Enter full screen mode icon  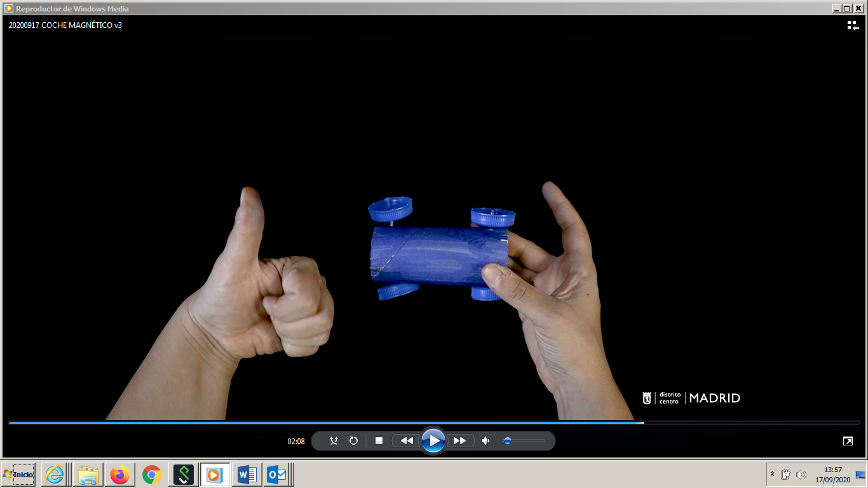coord(848,440)
